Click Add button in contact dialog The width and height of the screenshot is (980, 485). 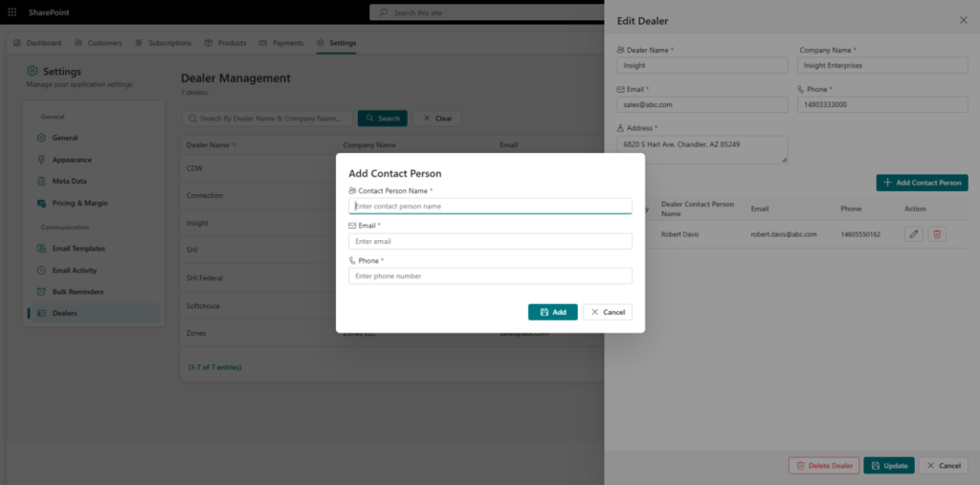[x=552, y=312]
